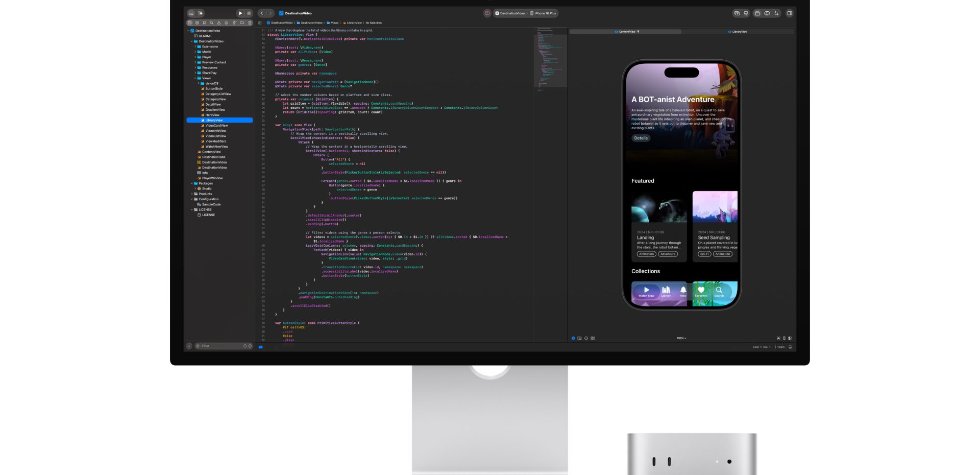
Task: Select the ContentView preview tab
Action: coord(625,32)
